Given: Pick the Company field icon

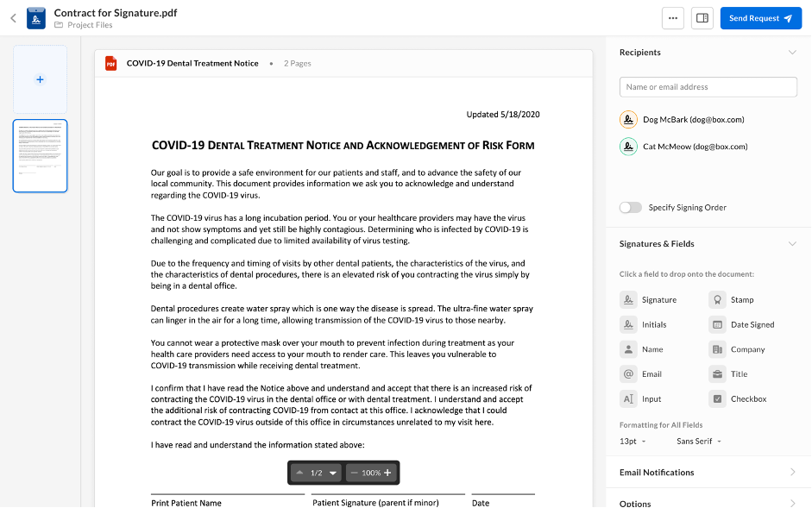Looking at the screenshot, I should [716, 349].
